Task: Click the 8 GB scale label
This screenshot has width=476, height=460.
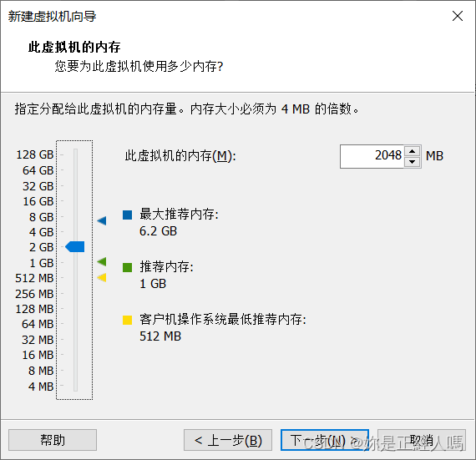Action: pyautogui.click(x=41, y=217)
